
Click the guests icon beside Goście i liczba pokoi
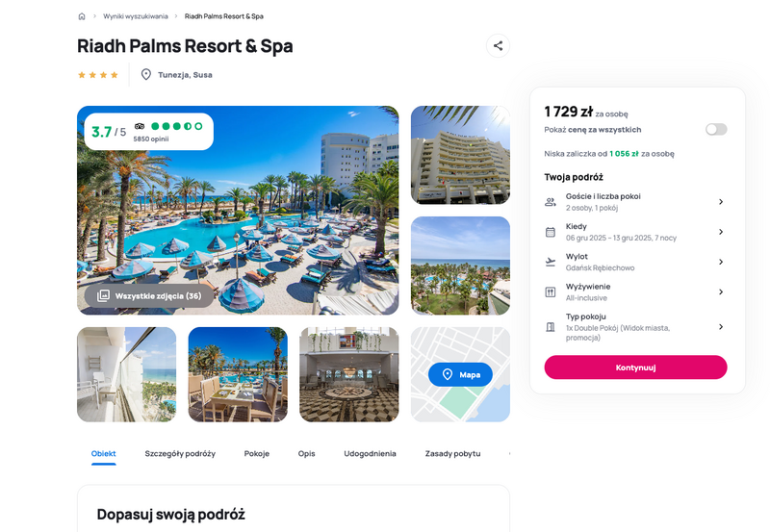point(551,202)
